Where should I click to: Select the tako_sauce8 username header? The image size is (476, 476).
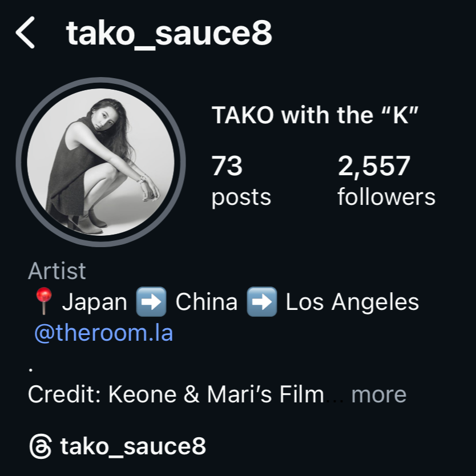tap(169, 34)
